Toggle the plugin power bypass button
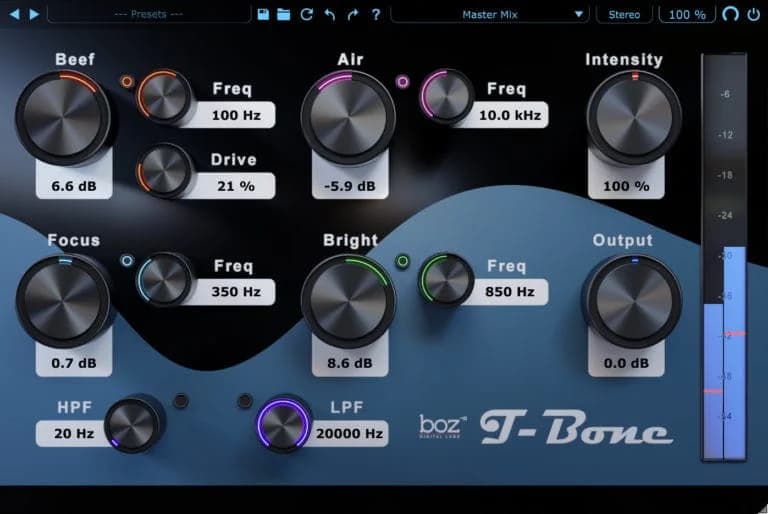Viewport: 768px width, 514px height. click(752, 14)
